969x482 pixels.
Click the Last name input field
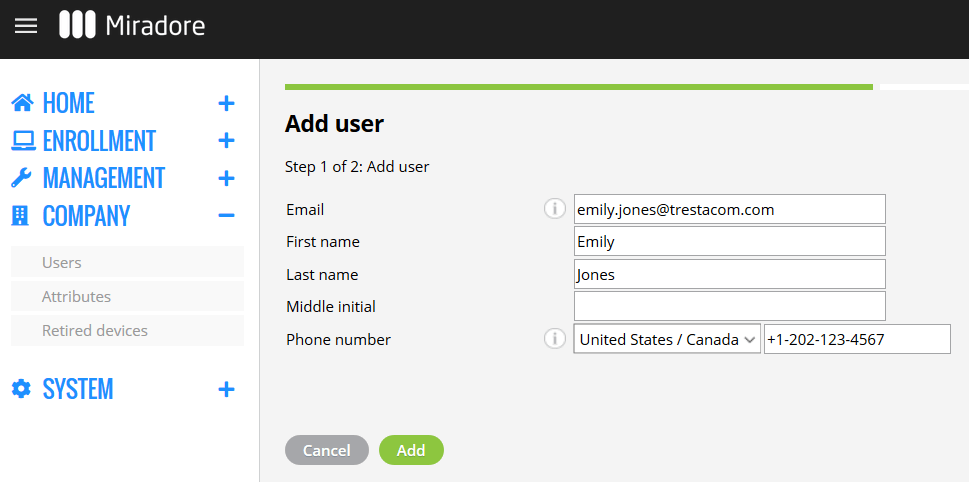730,274
